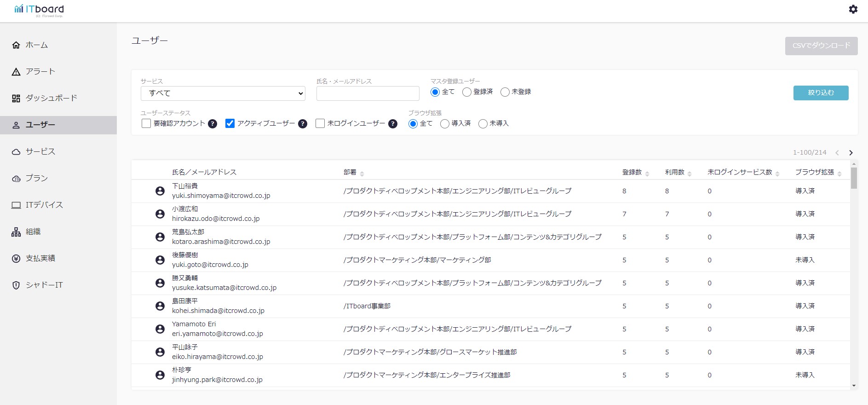Screen dimensions: 868x405
Task: Click the ITデバイス laptop icon
Action: tap(16, 205)
